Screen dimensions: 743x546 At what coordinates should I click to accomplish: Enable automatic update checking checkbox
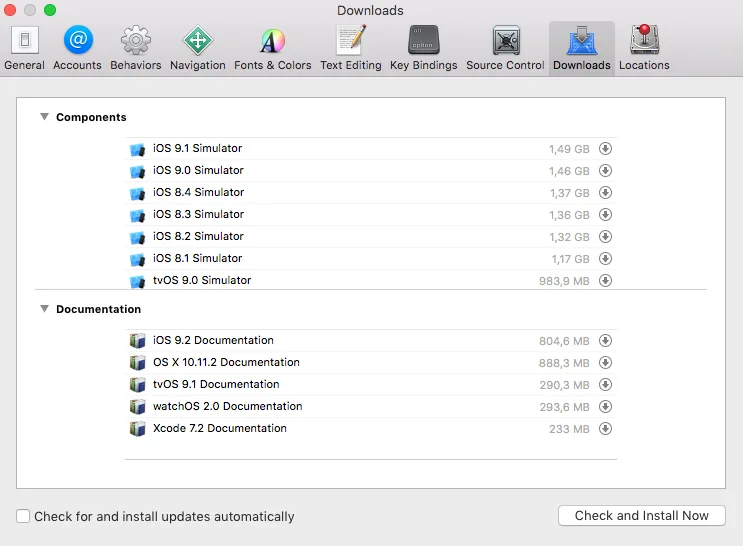(x=23, y=516)
